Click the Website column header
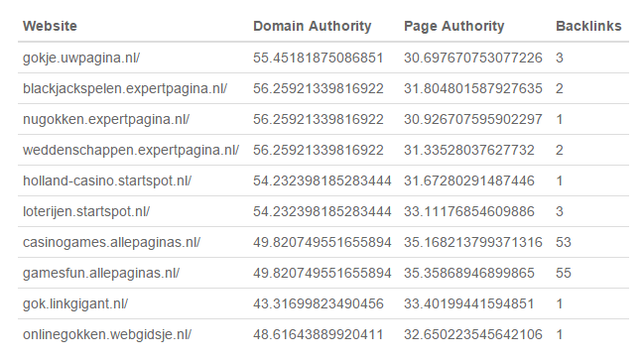The height and width of the screenshot is (359, 644). tap(50, 26)
